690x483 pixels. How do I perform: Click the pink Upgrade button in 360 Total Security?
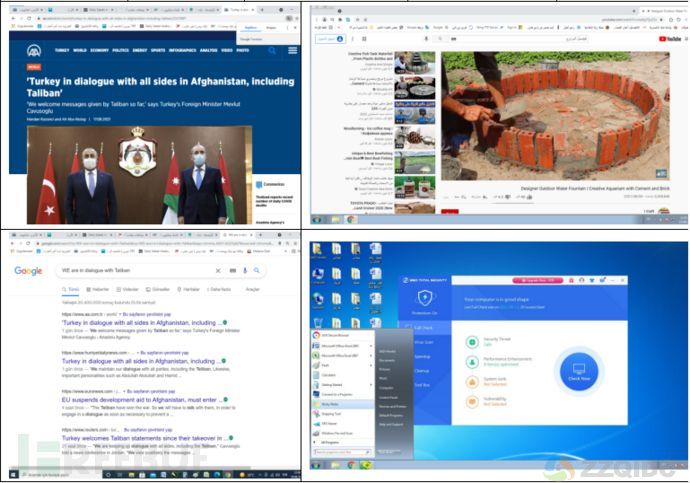pyautogui.click(x=538, y=280)
